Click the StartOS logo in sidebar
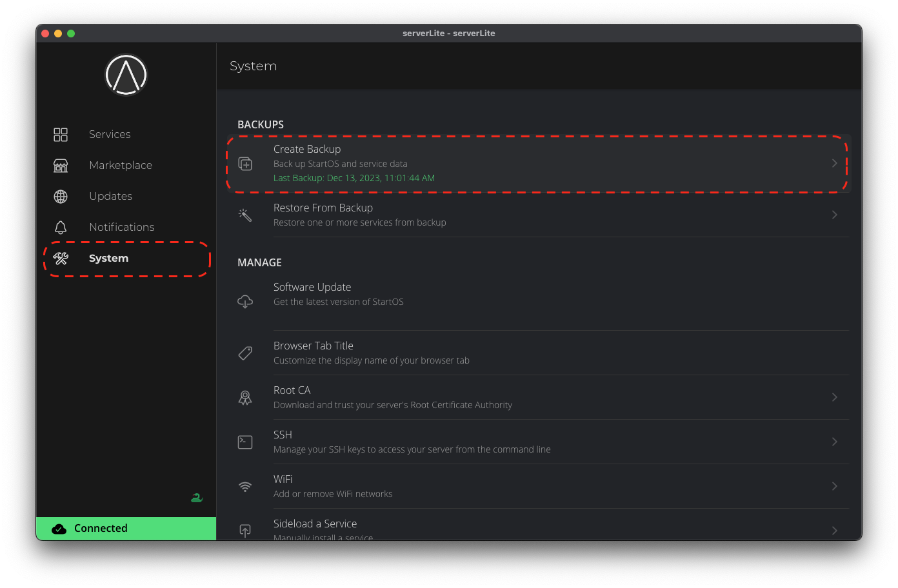 pyautogui.click(x=126, y=75)
